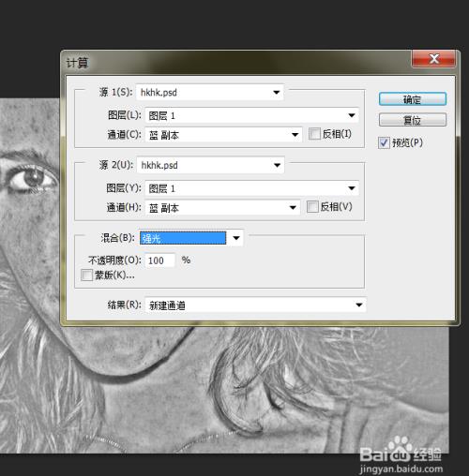Open the 结果(R) result dropdown

(x=255, y=305)
